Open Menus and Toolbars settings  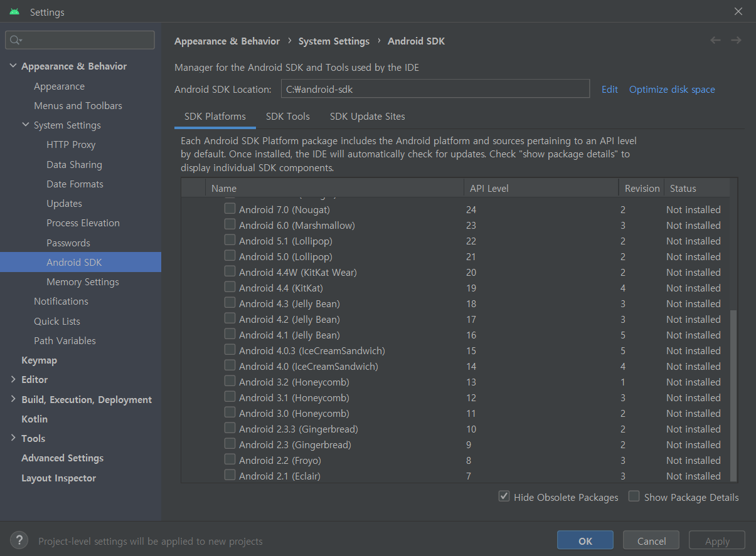(x=78, y=106)
